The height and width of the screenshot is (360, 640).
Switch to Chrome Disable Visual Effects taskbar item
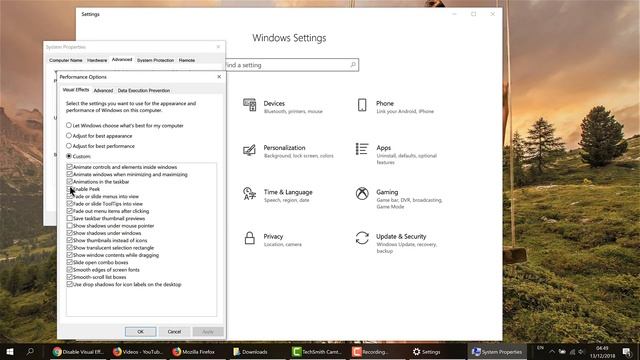[x=78, y=352]
